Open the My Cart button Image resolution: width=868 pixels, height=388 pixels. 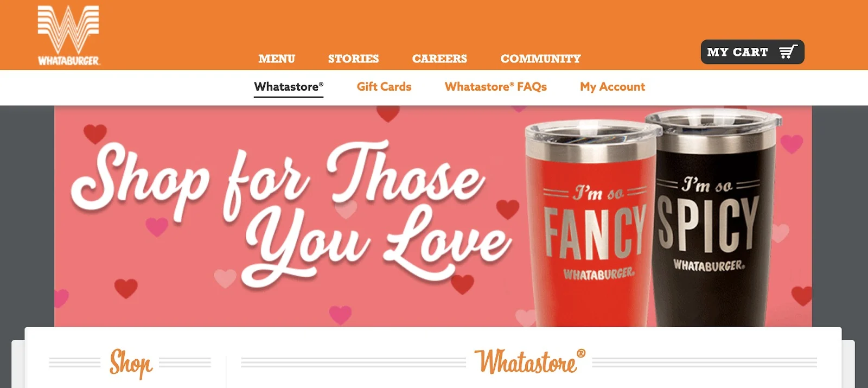coord(752,52)
